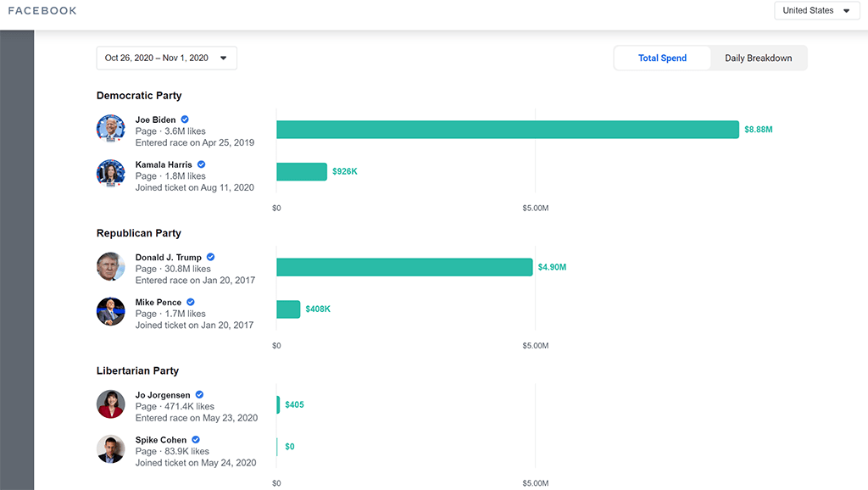Click Jo Jorgensen's $405 spend bar
Screen dimensions: 868x490
(x=278, y=404)
